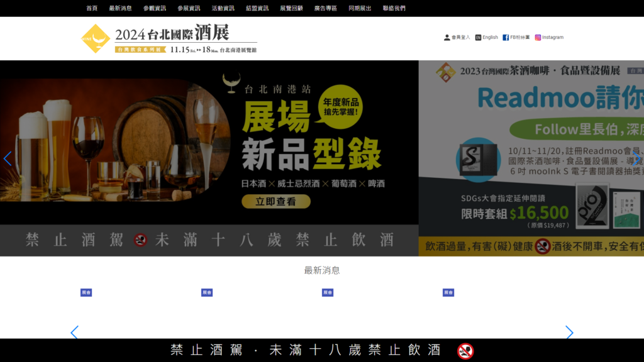Open the 結盟資訊 menu item
Image resolution: width=644 pixels, height=362 pixels.
257,8
